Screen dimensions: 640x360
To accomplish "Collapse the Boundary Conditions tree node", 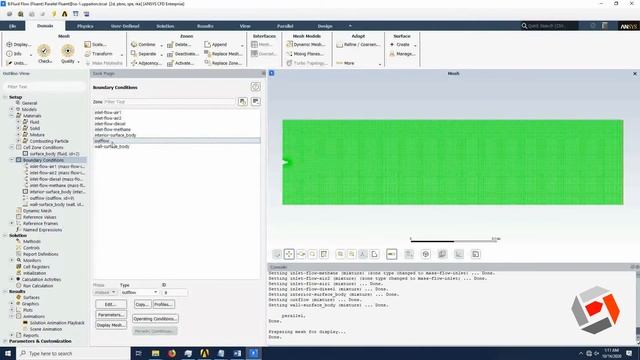I will pyautogui.click(x=12, y=160).
